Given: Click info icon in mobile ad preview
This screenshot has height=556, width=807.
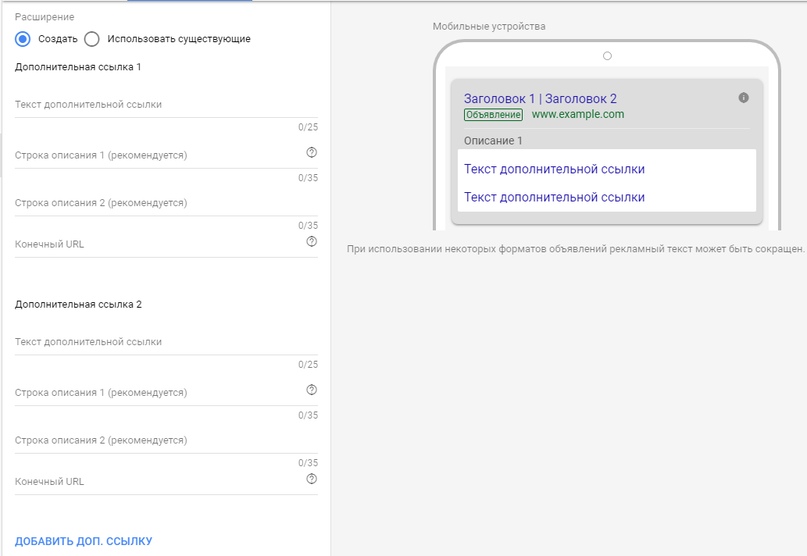Looking at the screenshot, I should [x=743, y=97].
